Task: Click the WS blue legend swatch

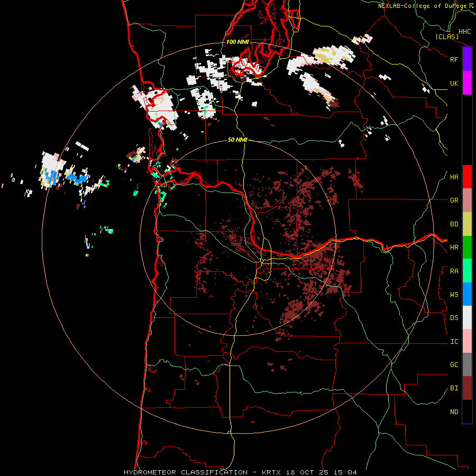Action: (x=467, y=294)
